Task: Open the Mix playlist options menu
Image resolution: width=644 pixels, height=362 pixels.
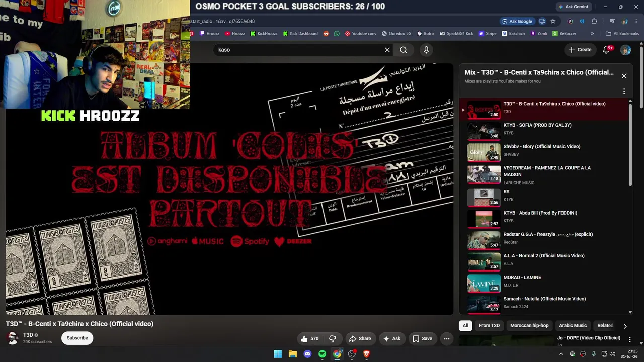Action: [x=624, y=92]
